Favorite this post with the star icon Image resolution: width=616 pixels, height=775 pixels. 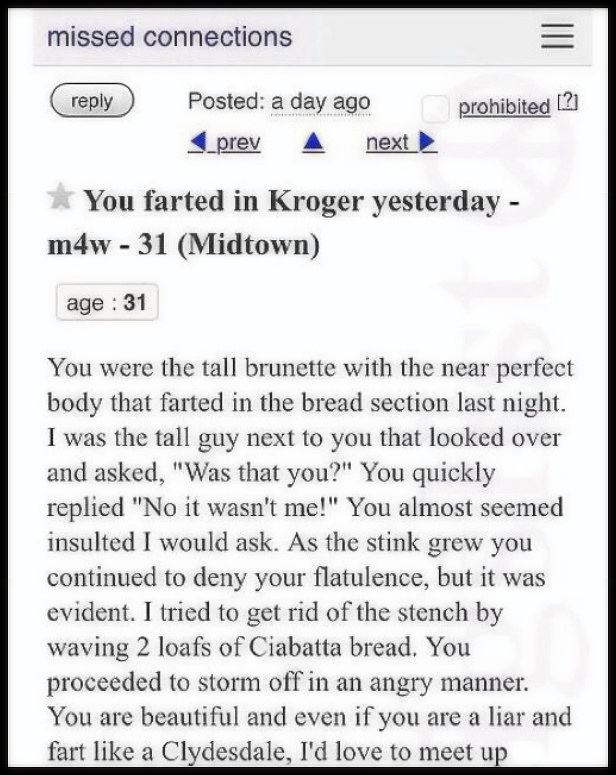[x=61, y=197]
